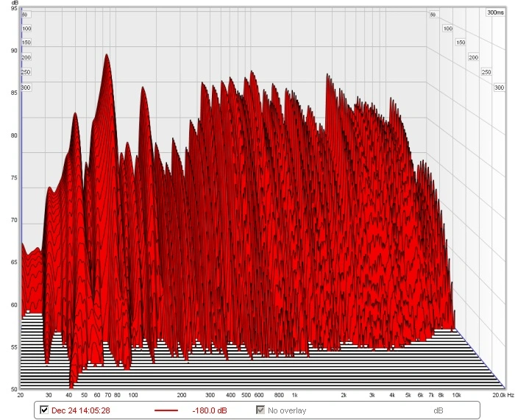
Task: Click the 95 dB level axis label
Action: click(14, 8)
